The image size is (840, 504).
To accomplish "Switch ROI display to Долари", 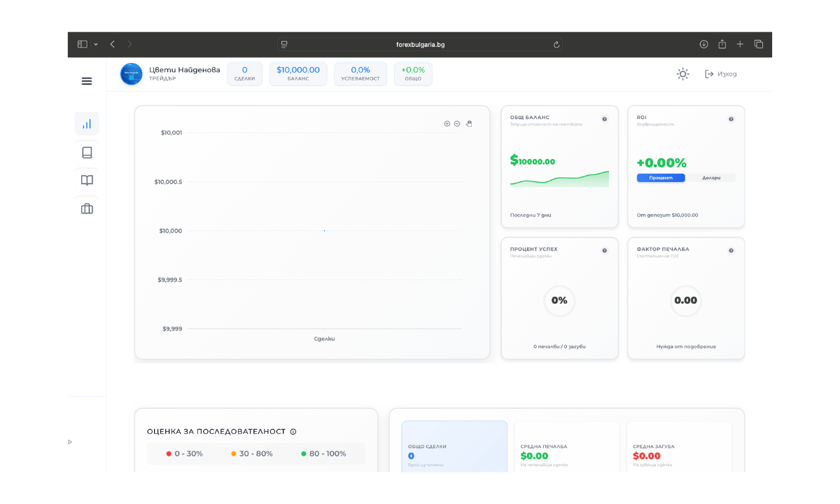I will [711, 177].
